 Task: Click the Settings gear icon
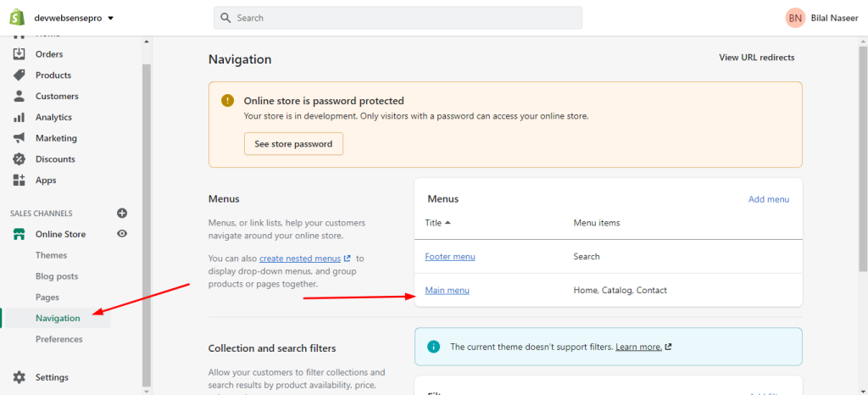[x=19, y=377]
